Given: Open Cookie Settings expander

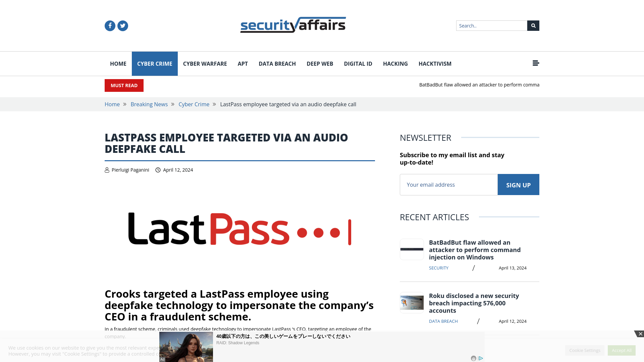Looking at the screenshot, I should (x=585, y=350).
